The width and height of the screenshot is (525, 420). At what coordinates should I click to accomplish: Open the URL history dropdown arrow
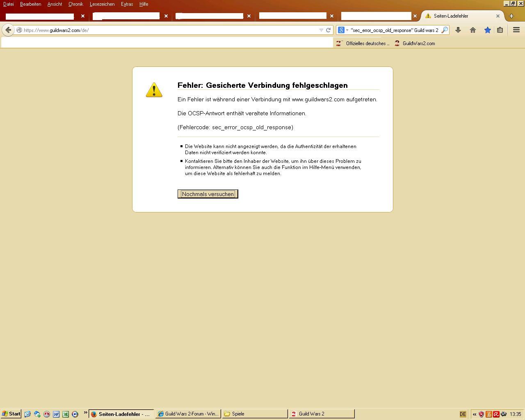tap(321, 30)
